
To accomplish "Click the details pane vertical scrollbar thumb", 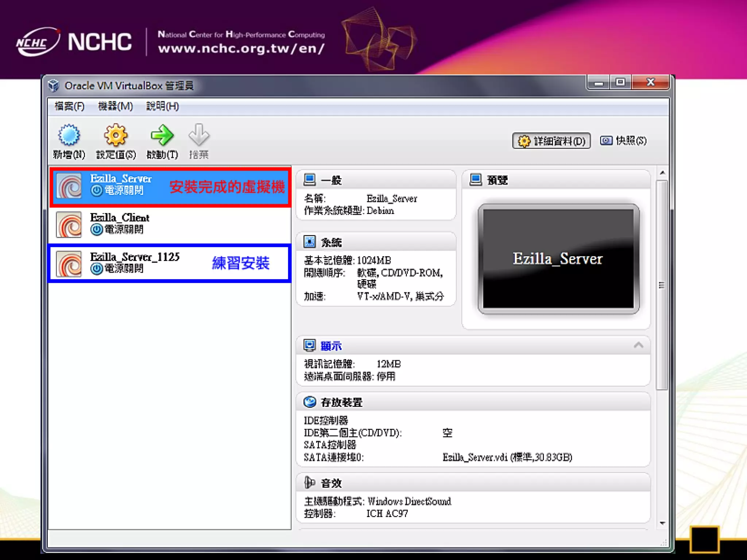I will (x=662, y=285).
